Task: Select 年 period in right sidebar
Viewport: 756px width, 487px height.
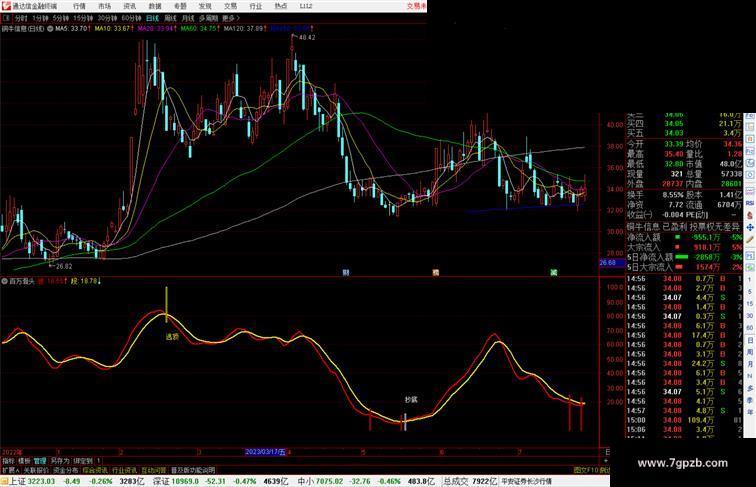Action: click(750, 412)
